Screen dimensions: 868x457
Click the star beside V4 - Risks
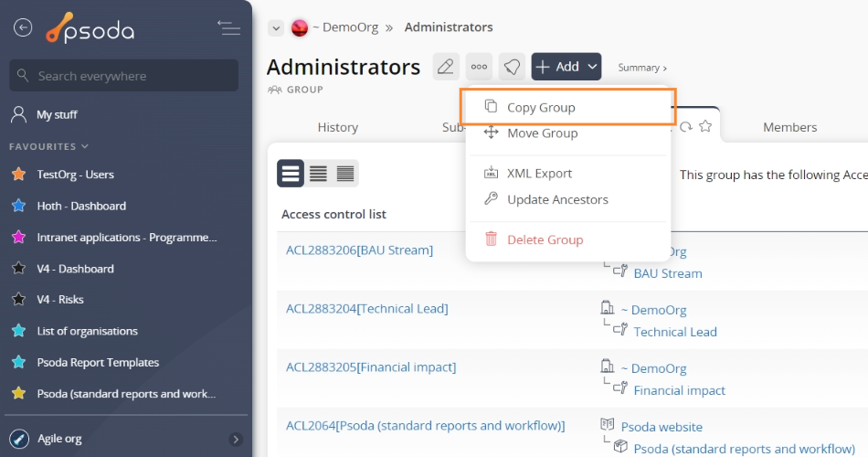click(19, 299)
